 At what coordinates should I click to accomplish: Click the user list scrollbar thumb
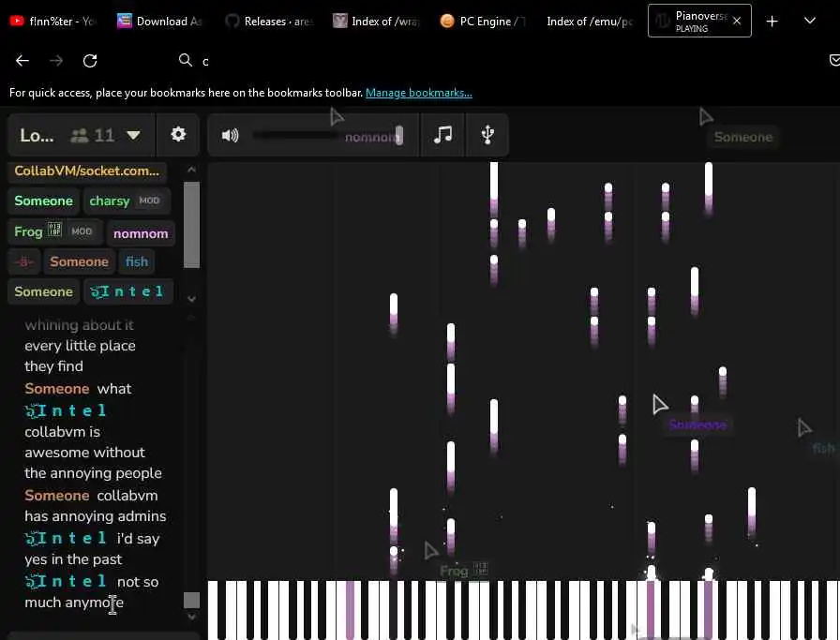point(191,224)
